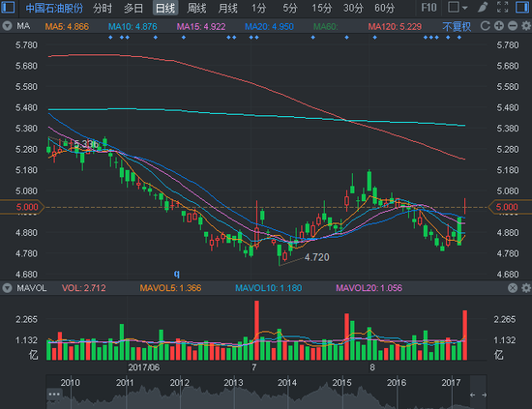The height and width of the screenshot is (409, 532).
Task: Refresh the MA chart panel
Action: pyautogui.click(x=486, y=26)
